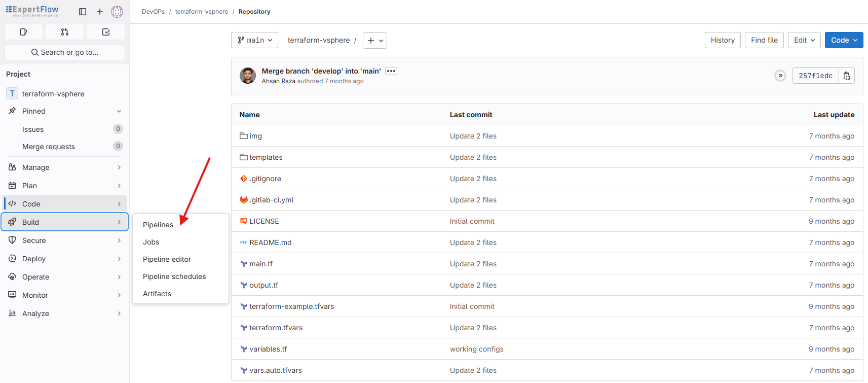Click the create new plus icon
The width and height of the screenshot is (868, 383).
[x=100, y=12]
